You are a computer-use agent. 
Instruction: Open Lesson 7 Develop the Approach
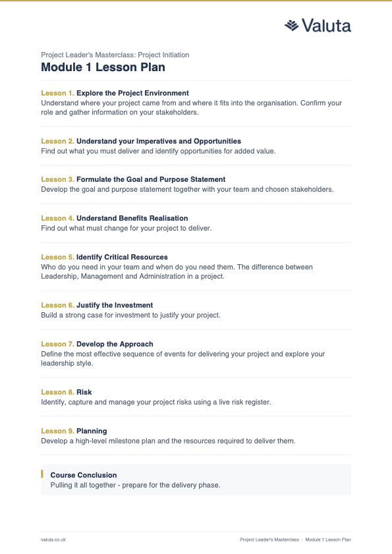coord(98,344)
